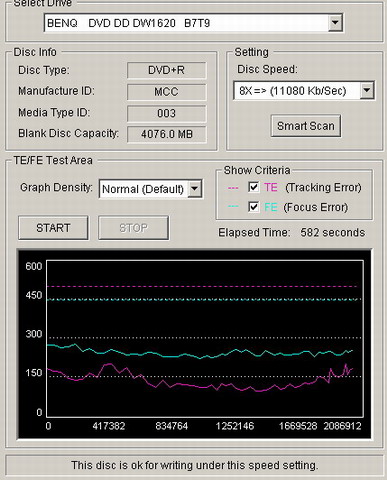Click the Disc Type DVD+R field
The image size is (387, 480).
[x=166, y=70]
